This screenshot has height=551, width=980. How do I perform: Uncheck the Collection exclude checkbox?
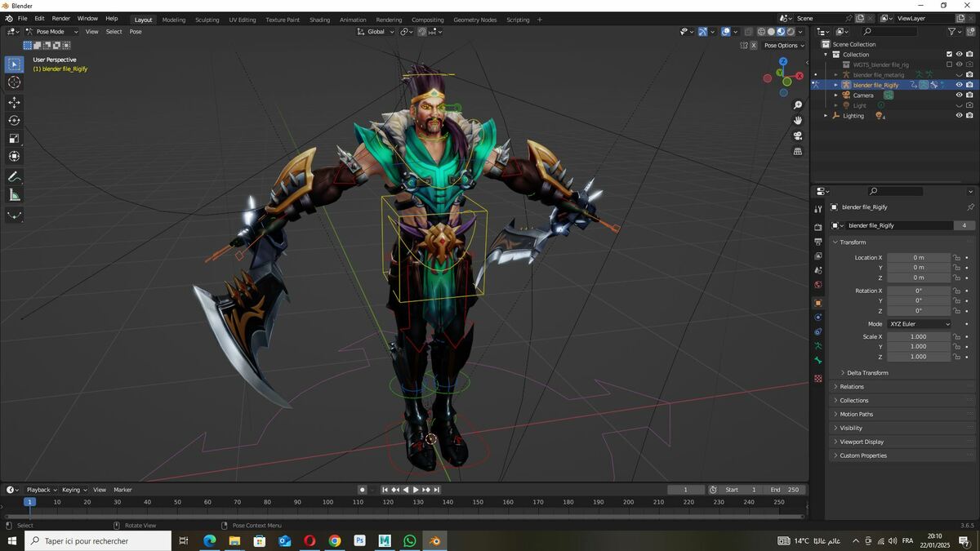click(x=949, y=55)
